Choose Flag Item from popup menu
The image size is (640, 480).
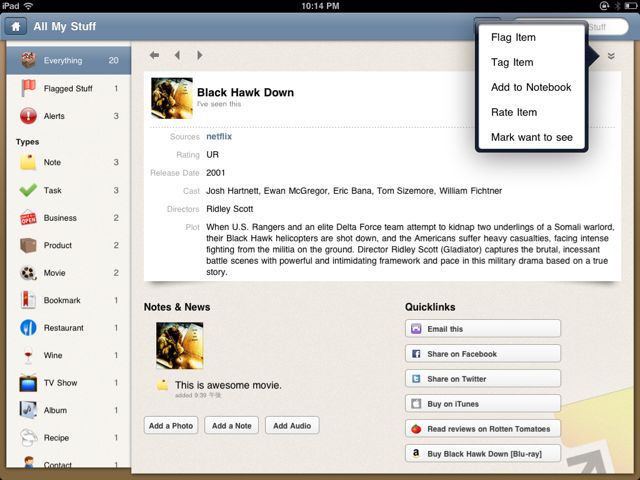pyautogui.click(x=531, y=38)
